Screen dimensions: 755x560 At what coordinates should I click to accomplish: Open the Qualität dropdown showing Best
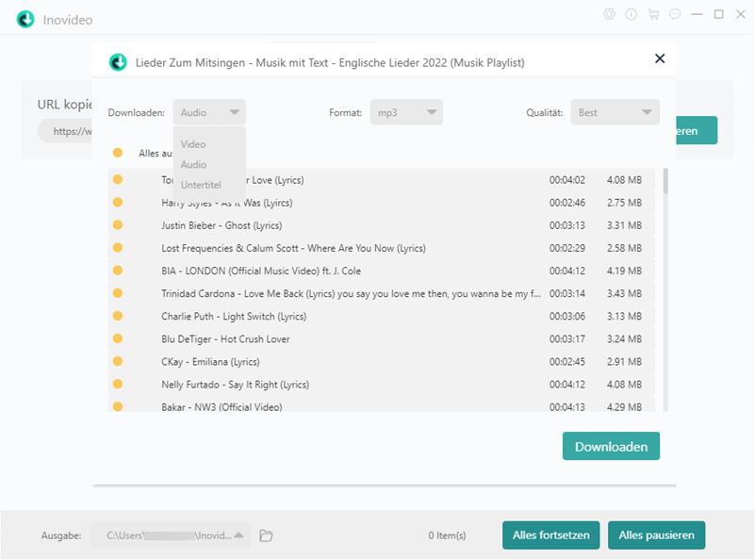coord(615,112)
